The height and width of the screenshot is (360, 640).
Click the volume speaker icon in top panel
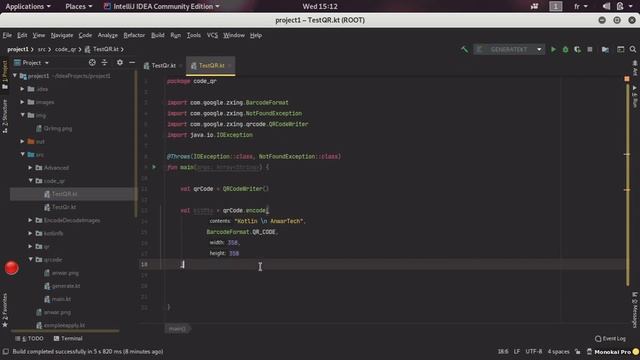(x=607, y=6)
